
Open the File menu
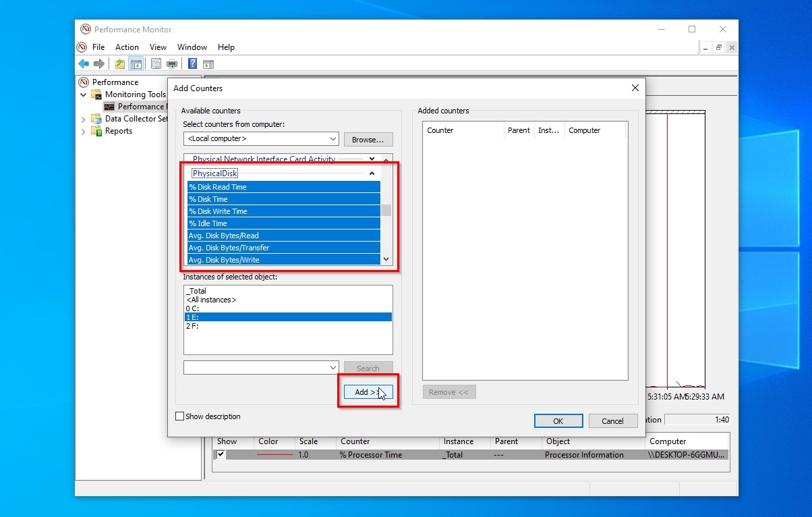coord(98,47)
